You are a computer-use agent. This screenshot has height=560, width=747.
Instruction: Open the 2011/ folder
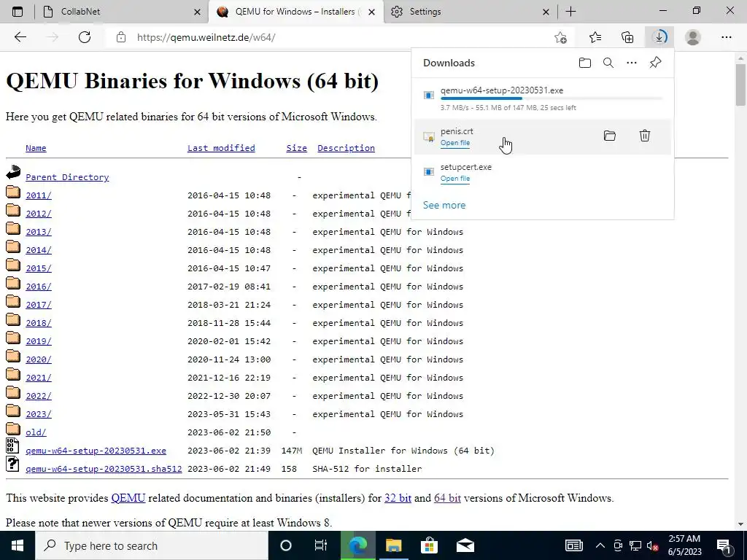pyautogui.click(x=39, y=195)
